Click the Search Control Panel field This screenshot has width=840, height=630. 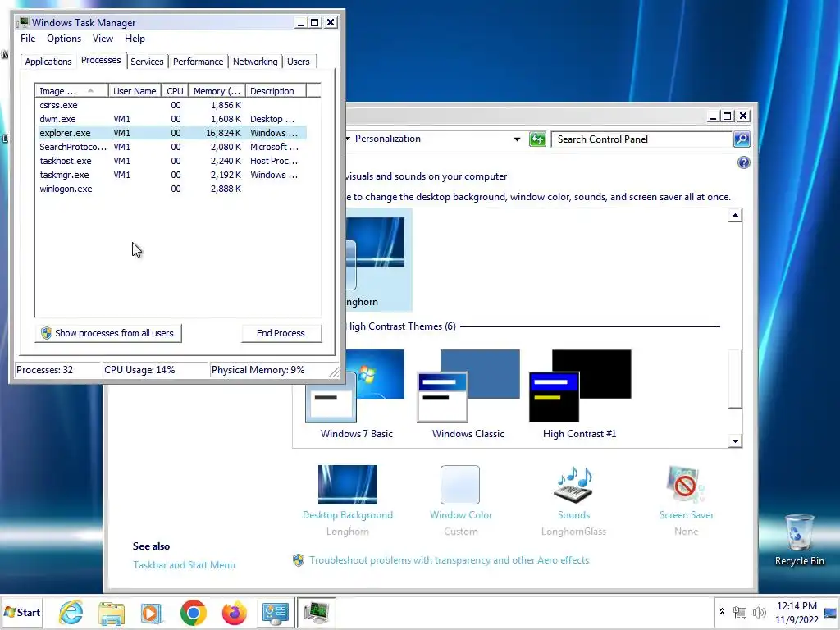click(x=641, y=139)
